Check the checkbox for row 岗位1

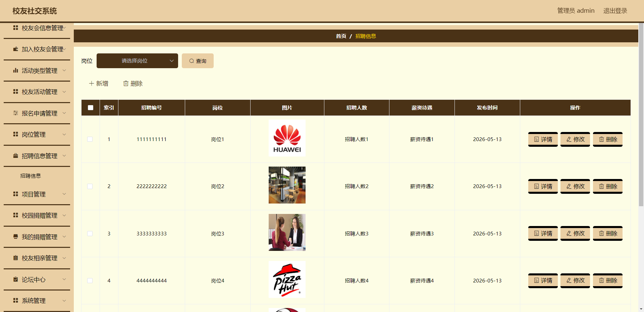coord(90,139)
